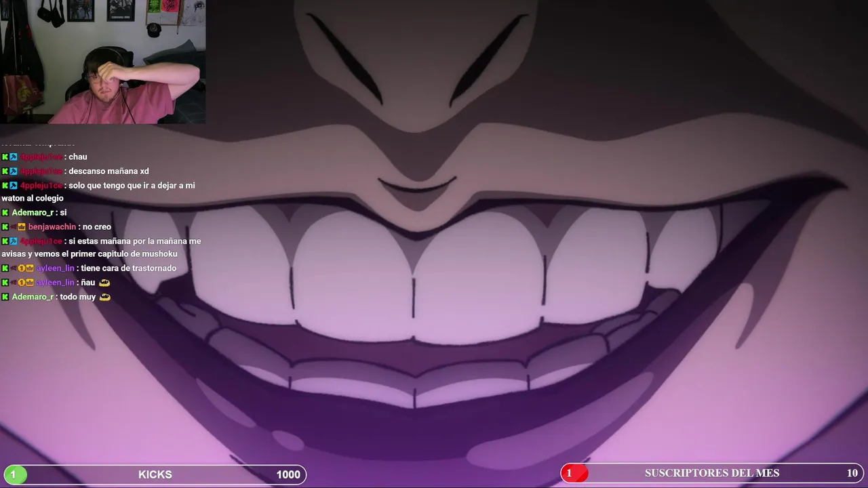
Task: Click the Kick badge on the 'descanso mañana xd' row
Action: [x=5, y=171]
